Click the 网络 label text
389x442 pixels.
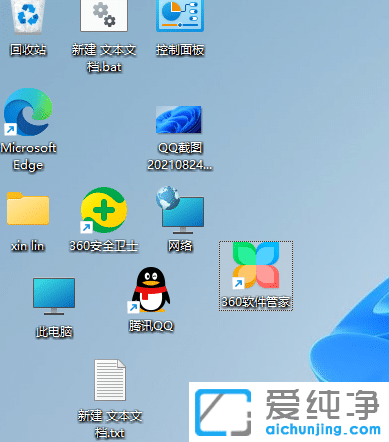180,246
